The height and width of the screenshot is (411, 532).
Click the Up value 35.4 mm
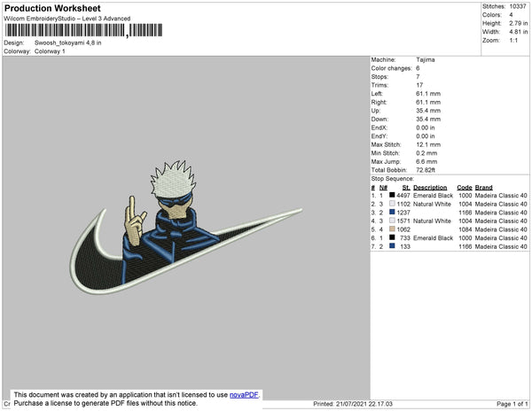click(x=428, y=111)
